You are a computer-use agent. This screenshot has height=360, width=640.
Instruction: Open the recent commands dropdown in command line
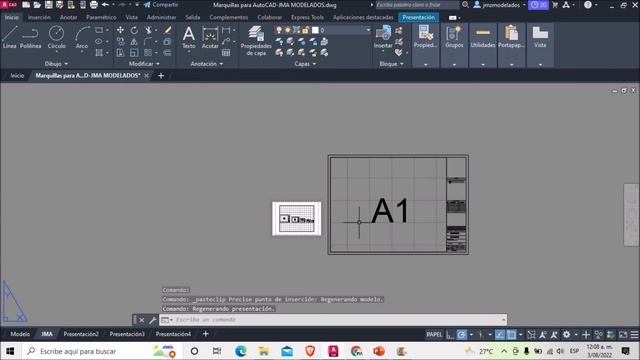[167, 320]
